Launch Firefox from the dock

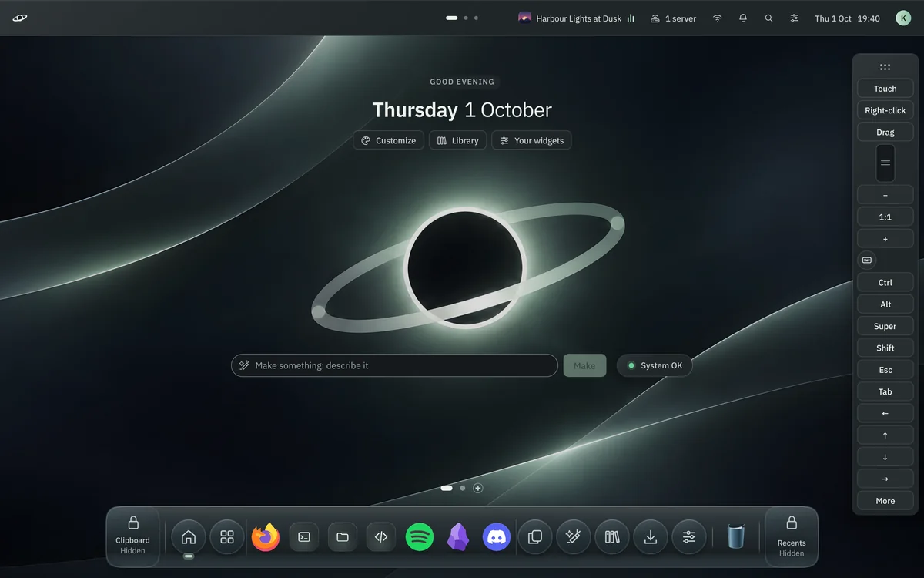click(266, 537)
